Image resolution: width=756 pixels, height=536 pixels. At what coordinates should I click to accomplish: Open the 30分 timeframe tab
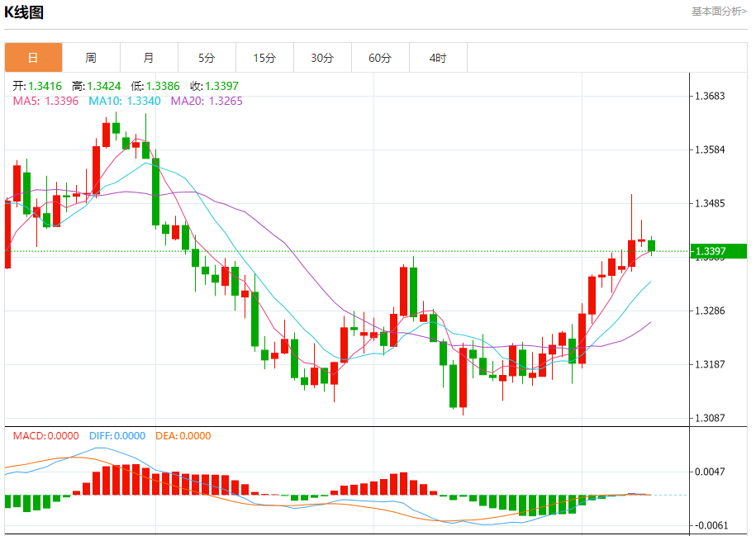click(x=322, y=58)
